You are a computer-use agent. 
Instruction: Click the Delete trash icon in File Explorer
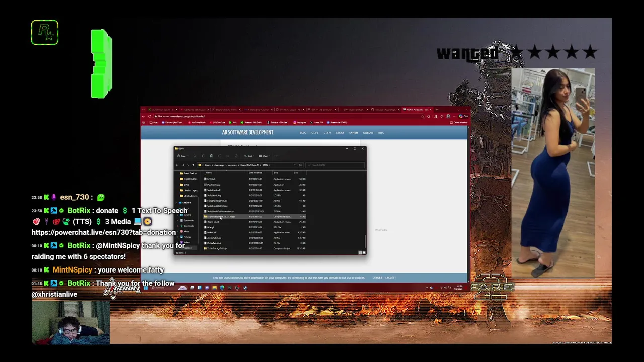pos(236,156)
